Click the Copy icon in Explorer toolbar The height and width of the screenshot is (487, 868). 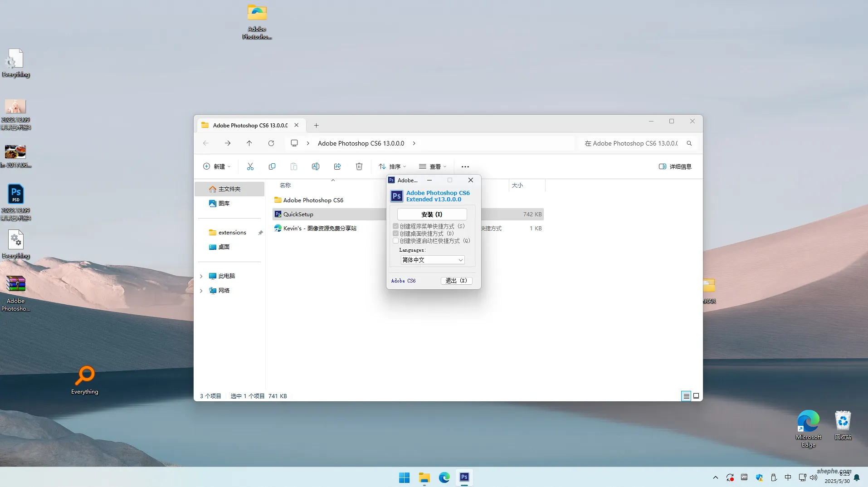click(x=272, y=166)
